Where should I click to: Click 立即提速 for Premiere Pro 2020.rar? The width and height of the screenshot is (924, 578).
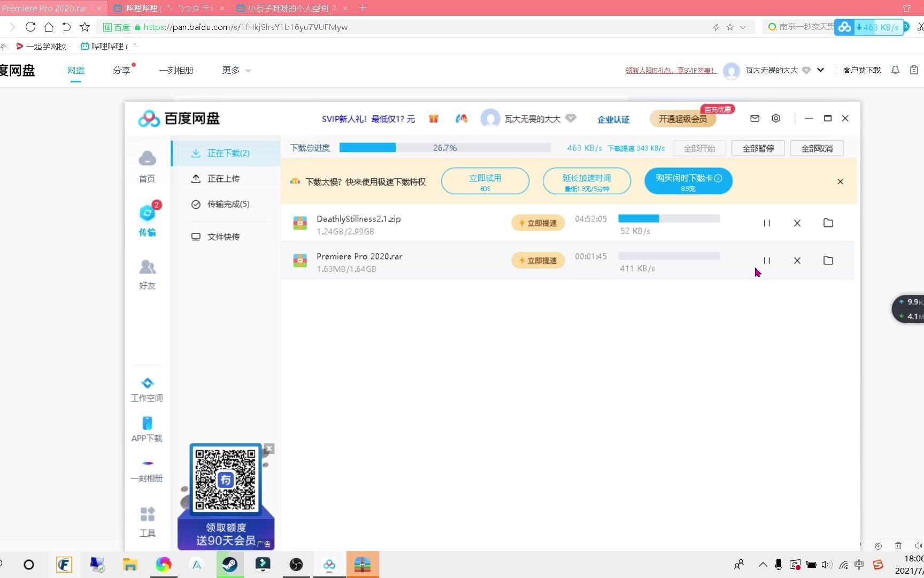point(538,261)
